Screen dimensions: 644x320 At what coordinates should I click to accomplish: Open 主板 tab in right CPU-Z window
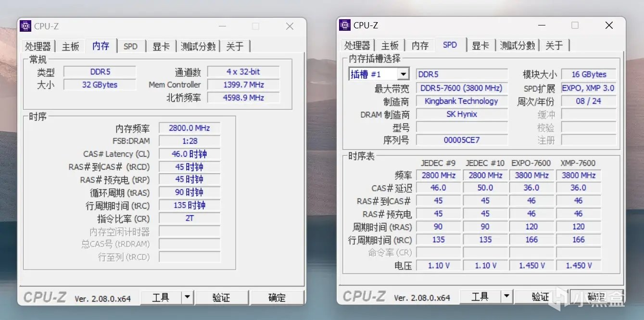pos(390,46)
